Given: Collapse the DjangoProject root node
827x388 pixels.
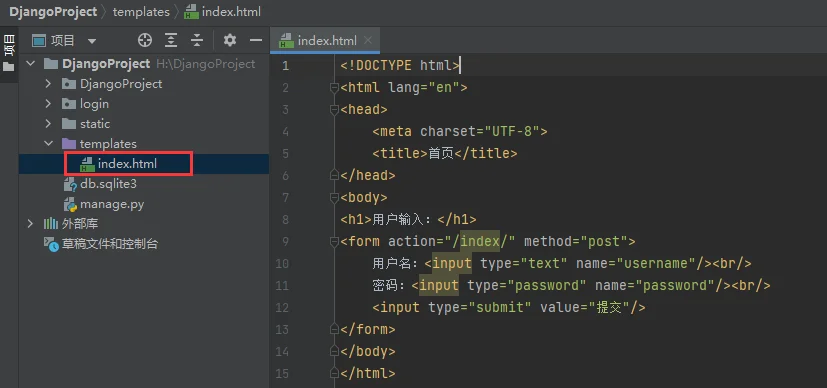Looking at the screenshot, I should (31, 64).
